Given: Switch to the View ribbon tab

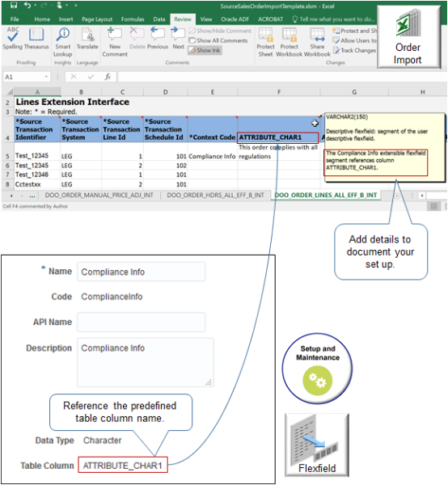Looking at the screenshot, I should tap(205, 19).
